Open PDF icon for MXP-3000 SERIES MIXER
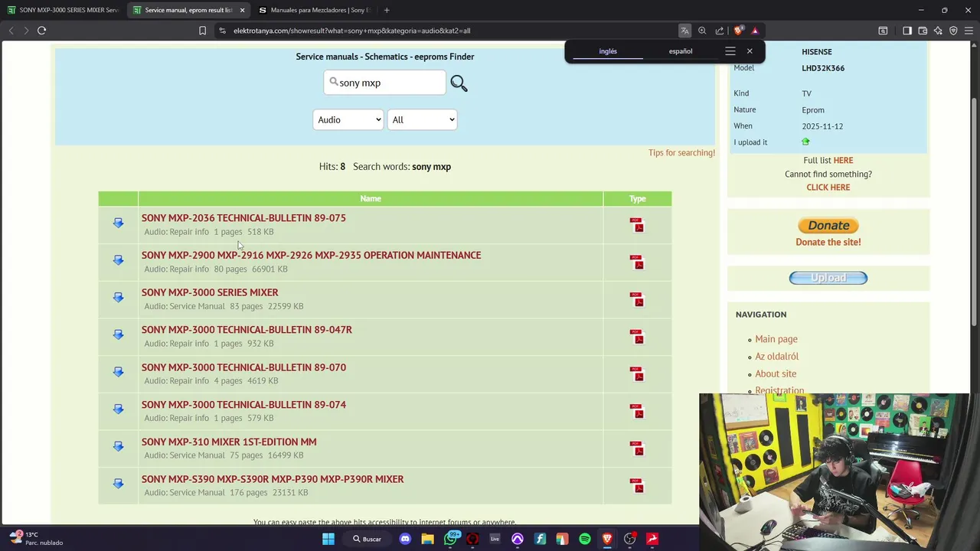The height and width of the screenshot is (551, 980). point(637,299)
